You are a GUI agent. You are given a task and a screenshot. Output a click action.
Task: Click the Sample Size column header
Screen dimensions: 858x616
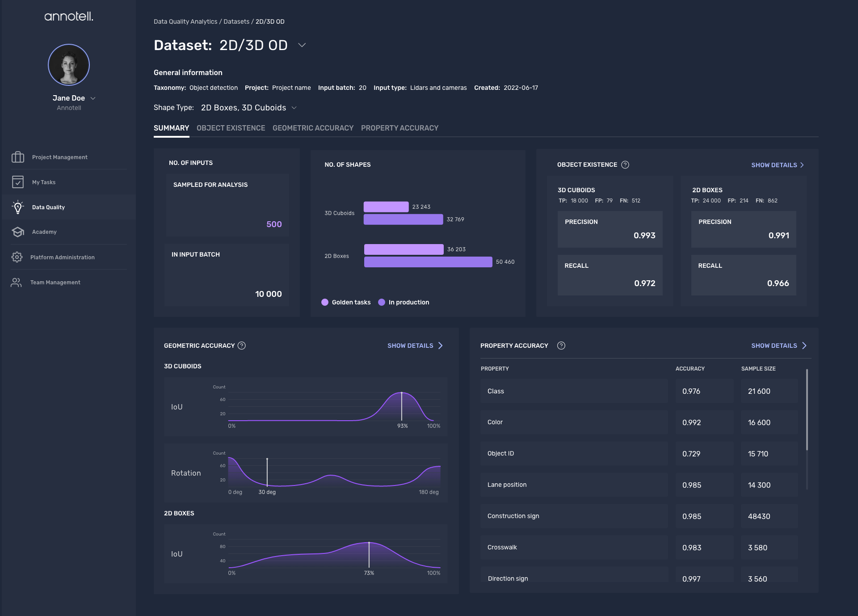point(758,369)
